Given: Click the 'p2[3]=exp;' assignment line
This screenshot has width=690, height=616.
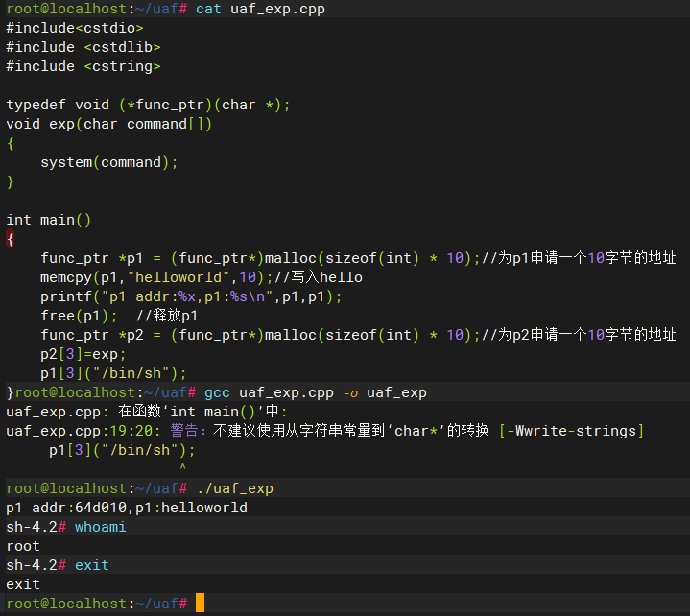Looking at the screenshot, I should (x=83, y=354).
